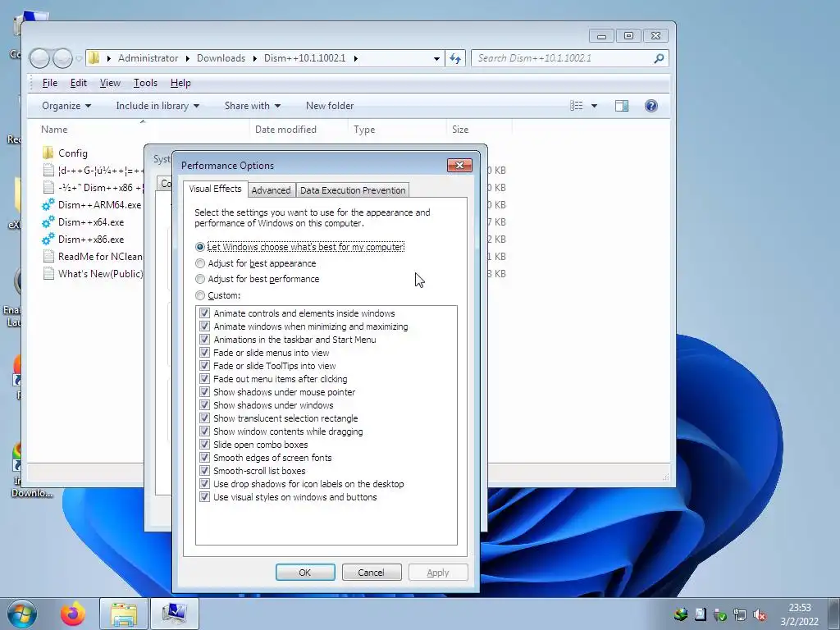The height and width of the screenshot is (630, 840).
Task: Open the File menu
Action: [50, 83]
